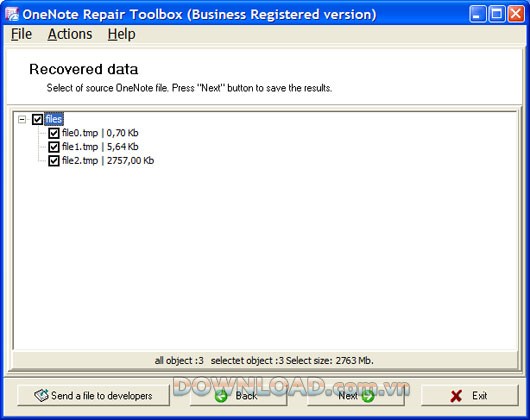530x420 pixels.
Task: Go Back to the previous step
Action: point(238,395)
